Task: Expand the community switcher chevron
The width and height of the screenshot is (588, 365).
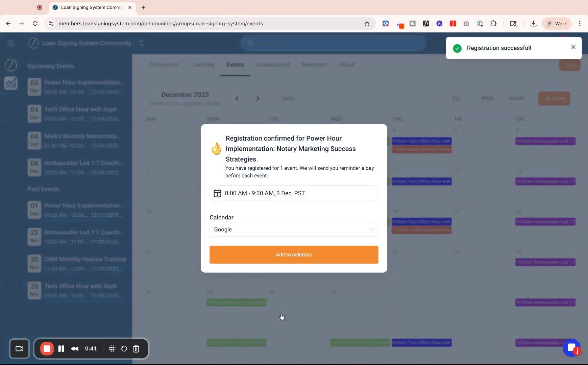Action: click(142, 43)
